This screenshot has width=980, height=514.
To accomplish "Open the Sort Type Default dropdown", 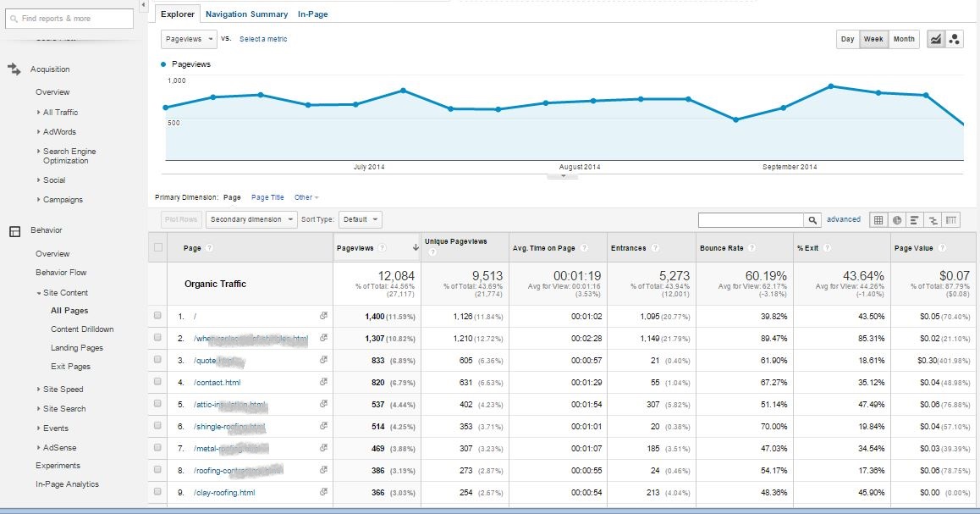I will pos(361,219).
